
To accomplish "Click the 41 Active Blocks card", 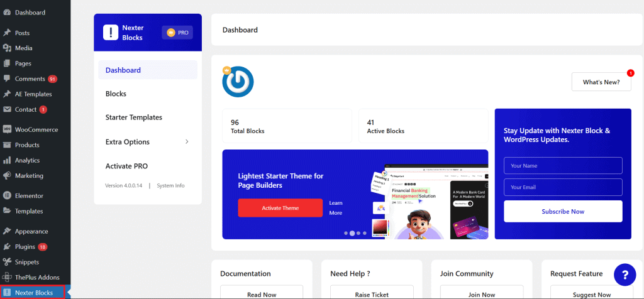I will (x=423, y=126).
